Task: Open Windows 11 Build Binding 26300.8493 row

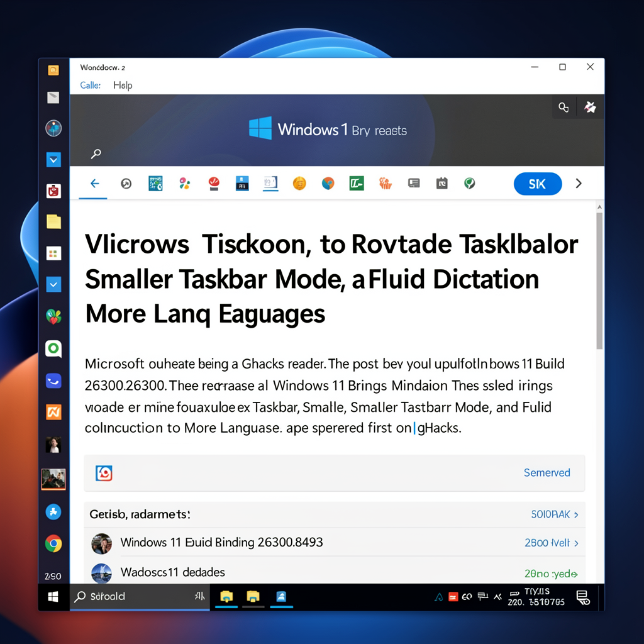Action: click(335, 543)
